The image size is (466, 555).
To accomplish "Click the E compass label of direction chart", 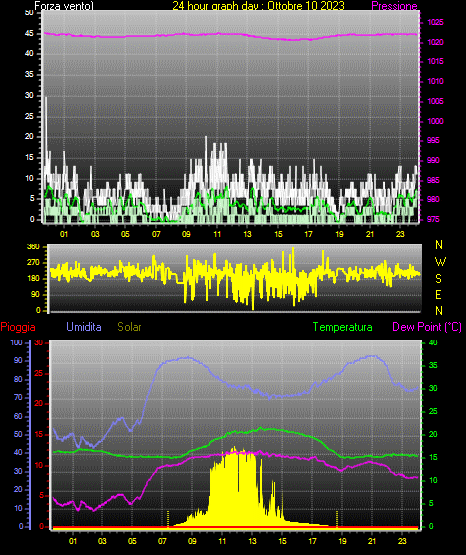I will click(438, 294).
